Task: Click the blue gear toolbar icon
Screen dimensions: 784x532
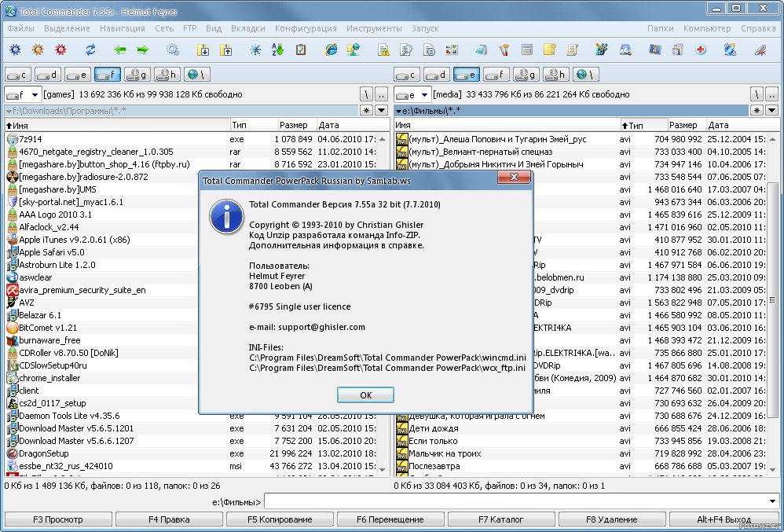Action: click(16, 50)
